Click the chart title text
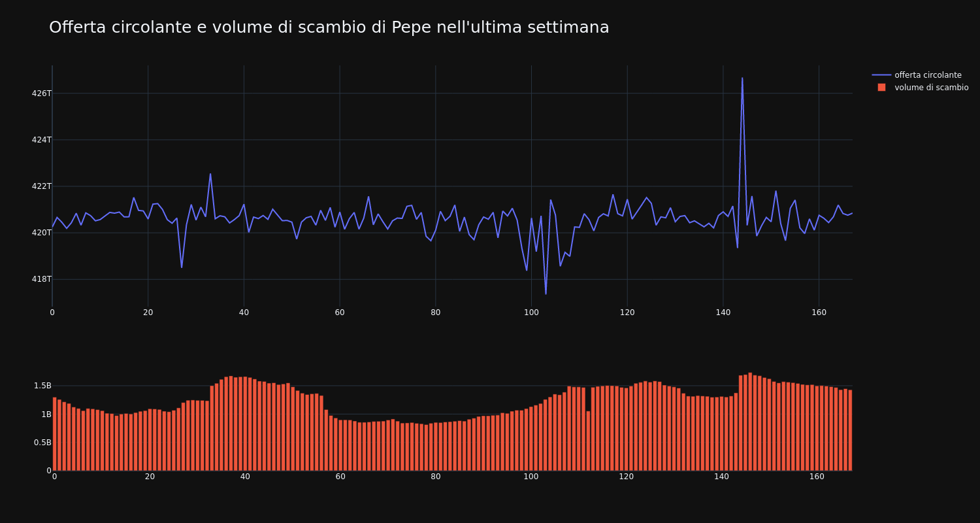The image size is (980, 523). [x=329, y=27]
